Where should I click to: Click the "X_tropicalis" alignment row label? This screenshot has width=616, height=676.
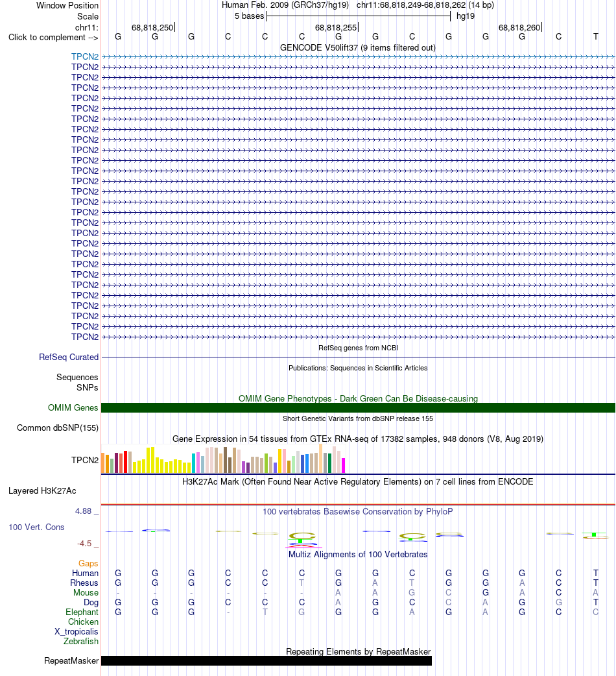pos(77,632)
